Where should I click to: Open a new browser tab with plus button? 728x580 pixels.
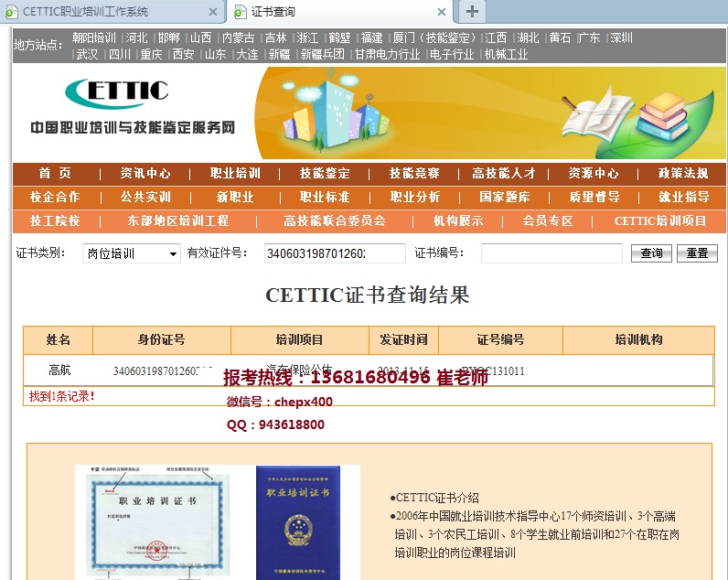(x=472, y=11)
